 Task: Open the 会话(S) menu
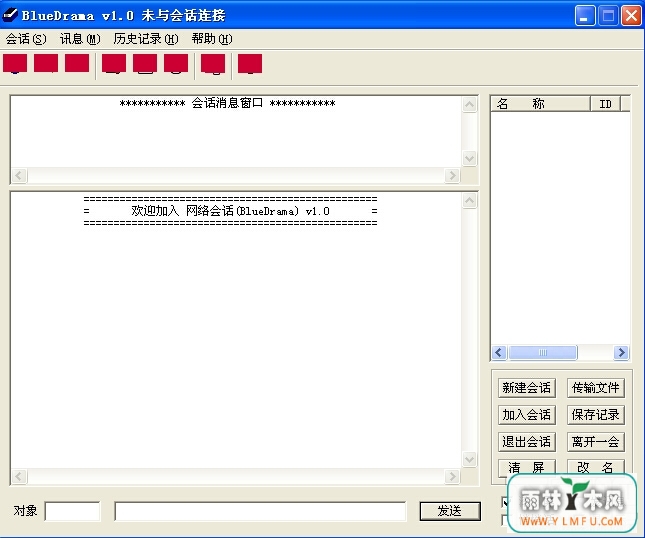click(26, 39)
